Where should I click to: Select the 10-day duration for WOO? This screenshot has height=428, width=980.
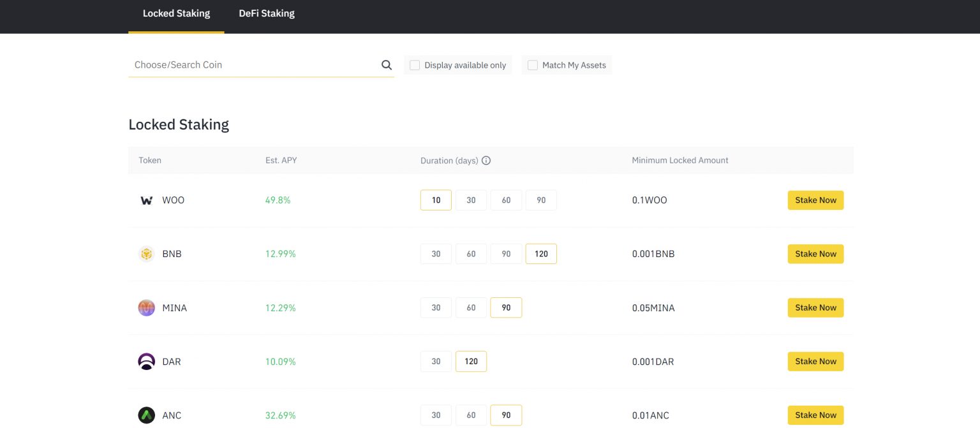pos(436,200)
